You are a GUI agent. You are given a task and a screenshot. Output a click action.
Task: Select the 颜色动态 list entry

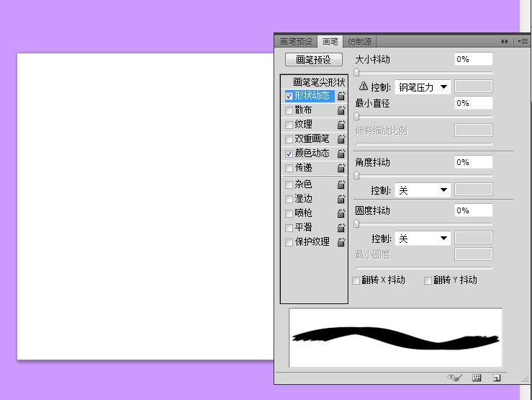pos(312,154)
